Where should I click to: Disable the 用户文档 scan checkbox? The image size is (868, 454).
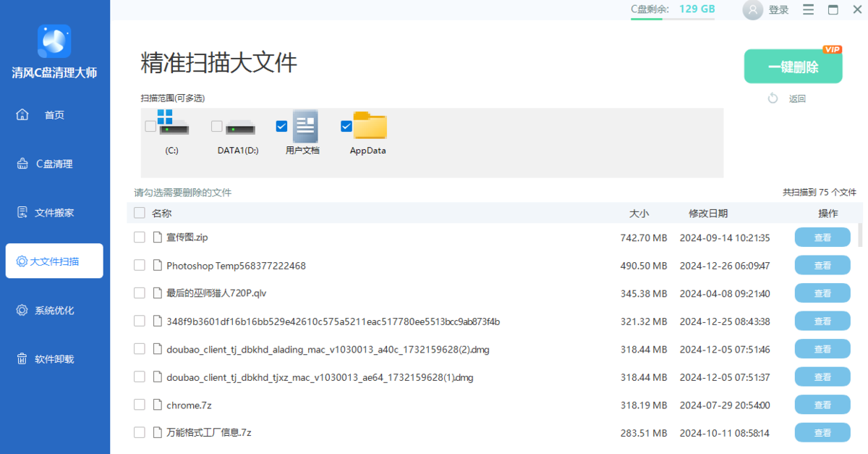click(281, 125)
